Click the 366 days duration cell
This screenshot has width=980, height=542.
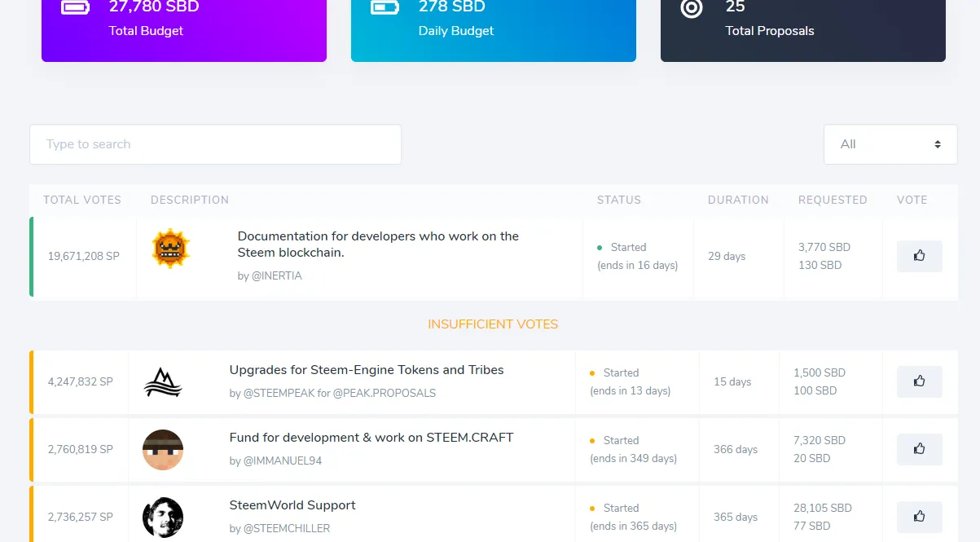pyautogui.click(x=736, y=449)
